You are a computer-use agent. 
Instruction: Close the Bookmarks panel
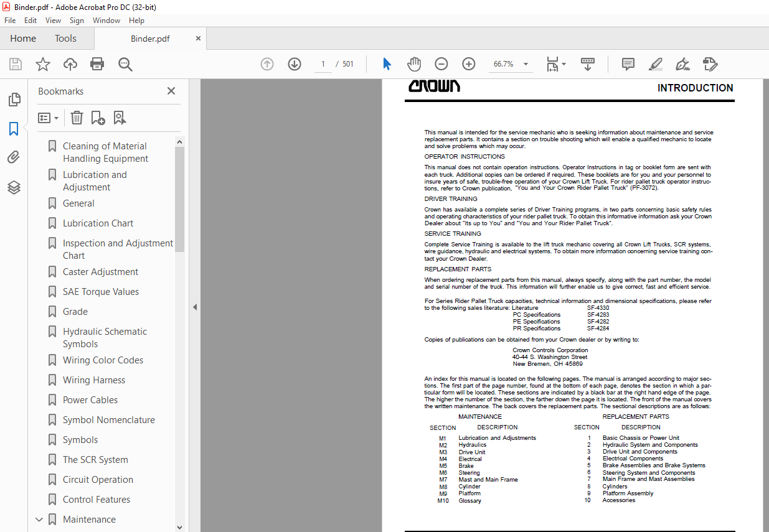click(171, 91)
